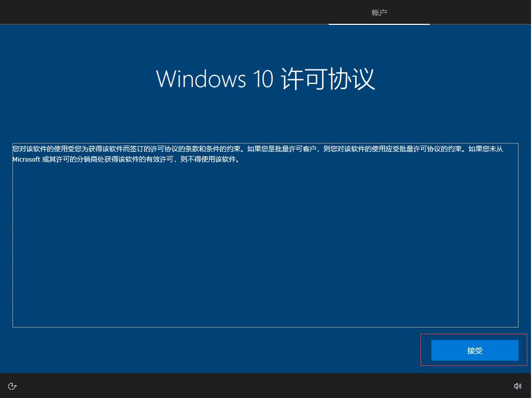Click the bottom status bar area
This screenshot has height=398, width=532.
tap(265, 386)
